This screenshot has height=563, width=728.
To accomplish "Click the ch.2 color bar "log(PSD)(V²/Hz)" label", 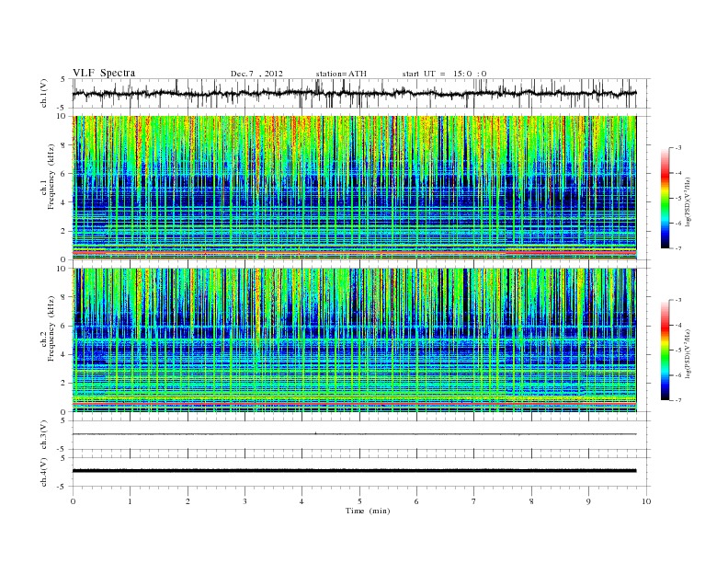I will [x=688, y=353].
